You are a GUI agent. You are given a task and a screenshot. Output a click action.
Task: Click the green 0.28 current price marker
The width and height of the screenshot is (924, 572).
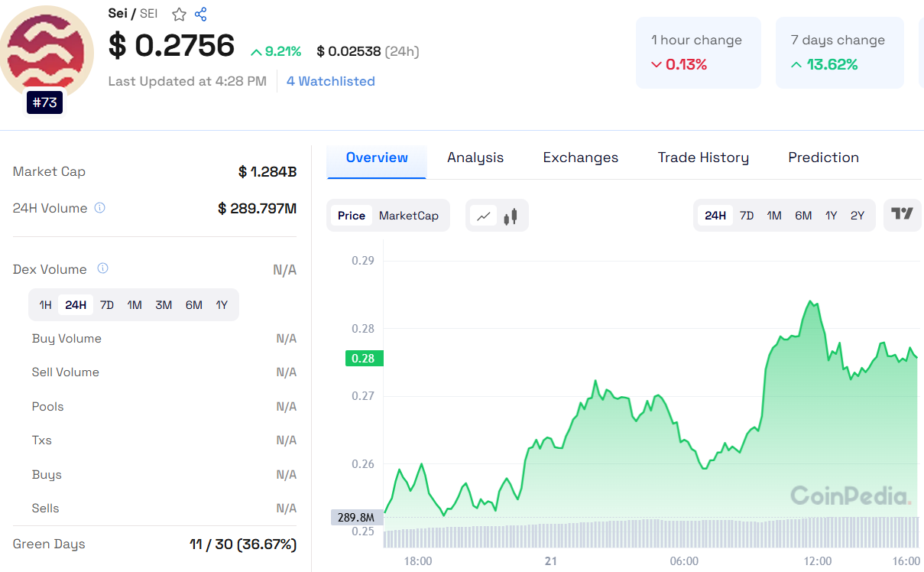(364, 358)
